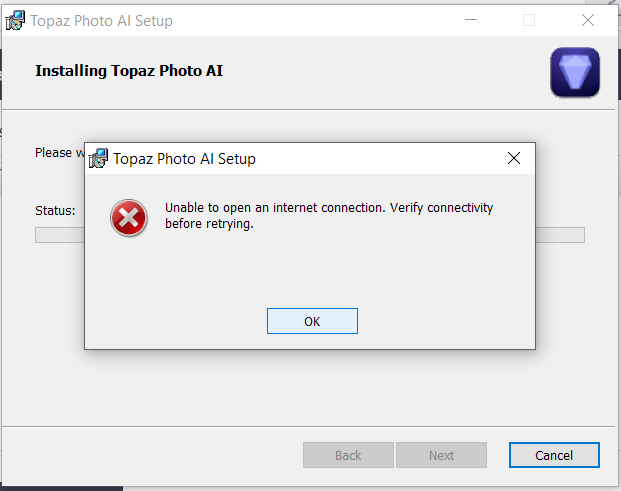The image size is (621, 491).
Task: Minimize the main Topaz Setup window
Action: (x=471, y=20)
